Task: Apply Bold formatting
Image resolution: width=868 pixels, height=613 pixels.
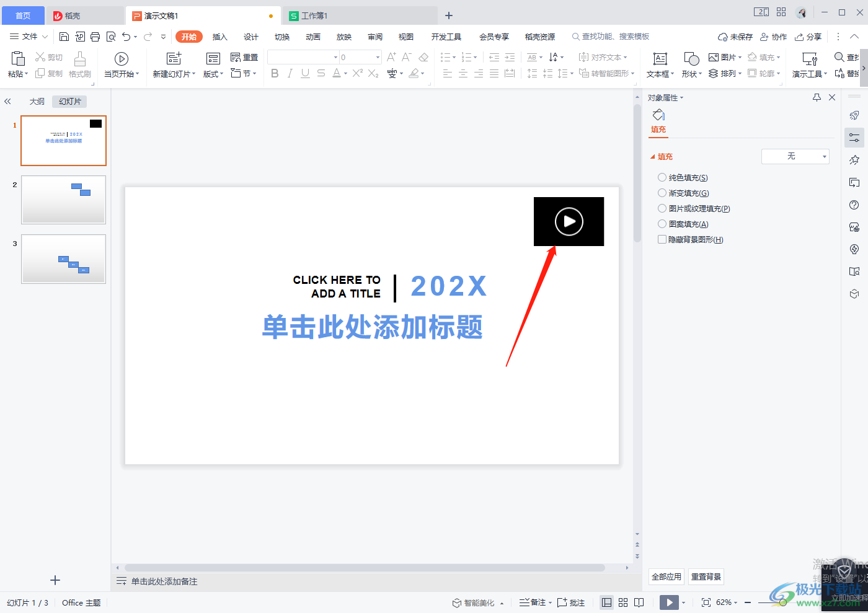Action: [x=275, y=73]
